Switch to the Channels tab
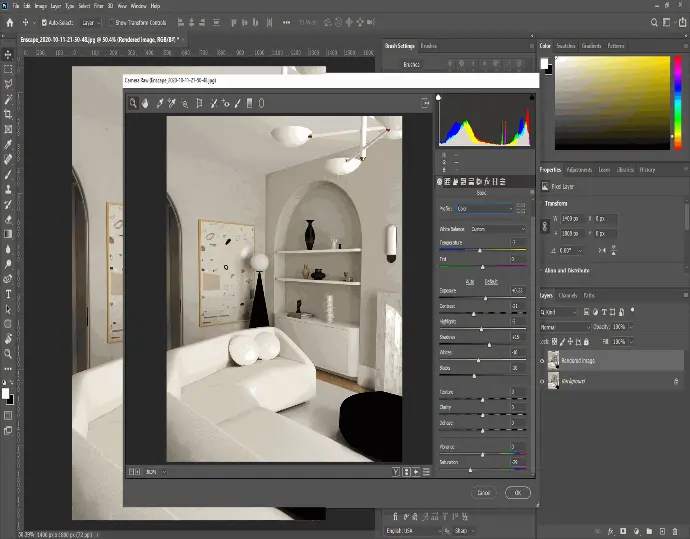This screenshot has height=539, width=690. coord(567,296)
